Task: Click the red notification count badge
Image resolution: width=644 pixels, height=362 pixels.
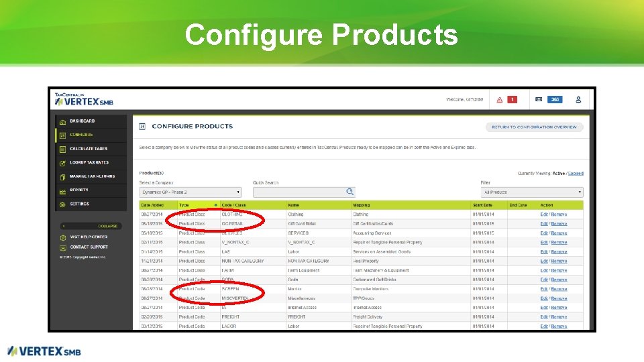Action: [x=512, y=100]
